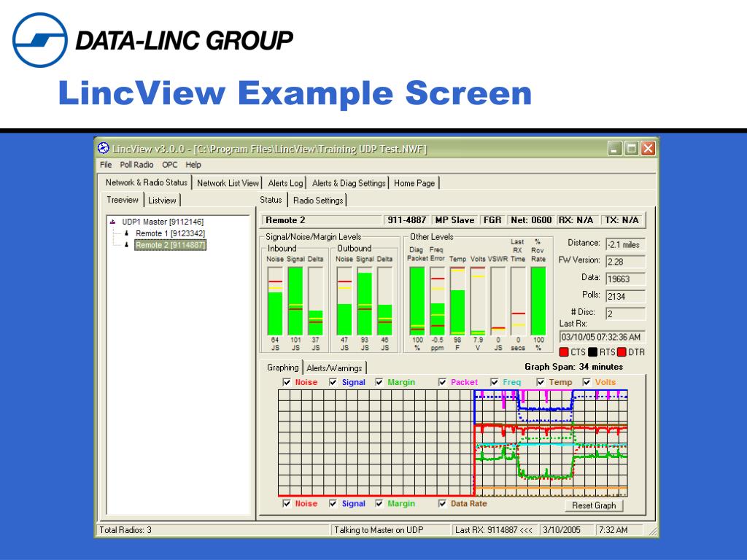
Task: Open the Poll Radio menu
Action: pyautogui.click(x=136, y=165)
